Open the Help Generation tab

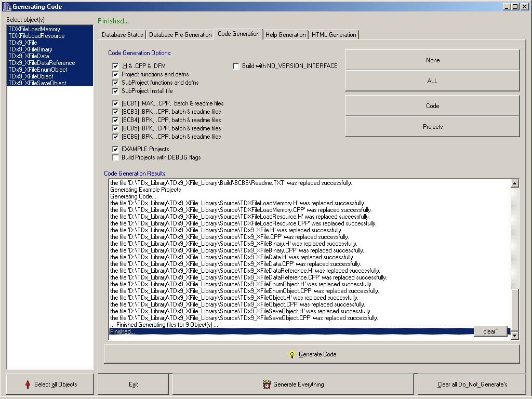285,35
